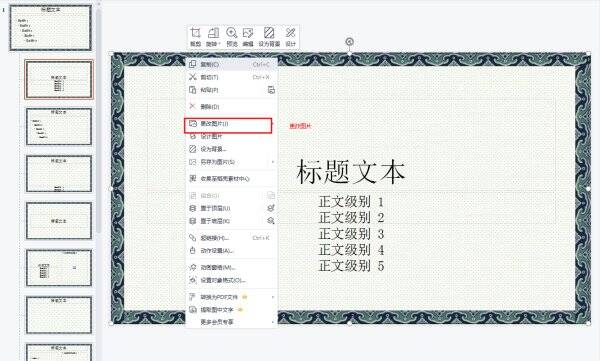600x361 pixels.
Task: Expand the 更多会员专享 submenu arrow
Action: tap(273, 322)
